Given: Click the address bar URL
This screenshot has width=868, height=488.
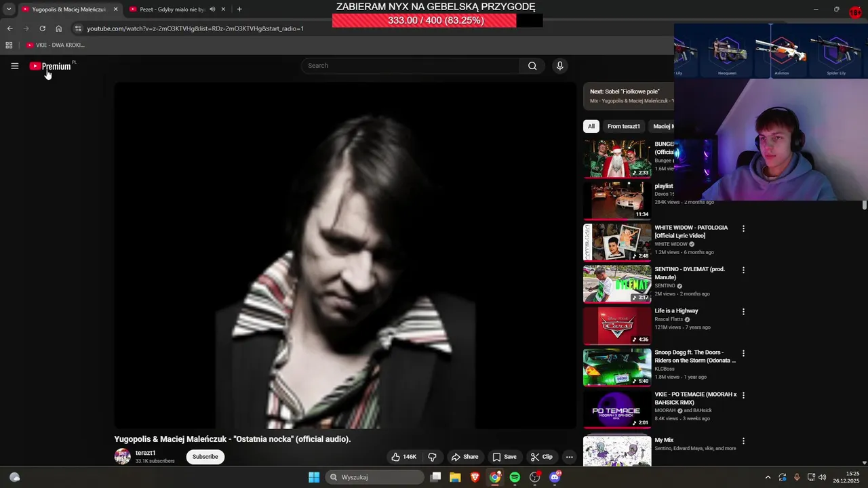Looking at the screenshot, I should tap(195, 28).
